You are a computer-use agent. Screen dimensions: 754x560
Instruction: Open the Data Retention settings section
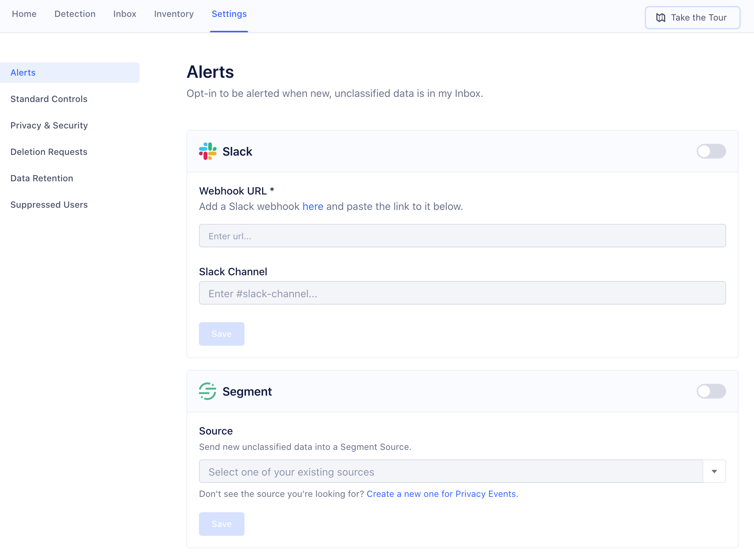[41, 178]
